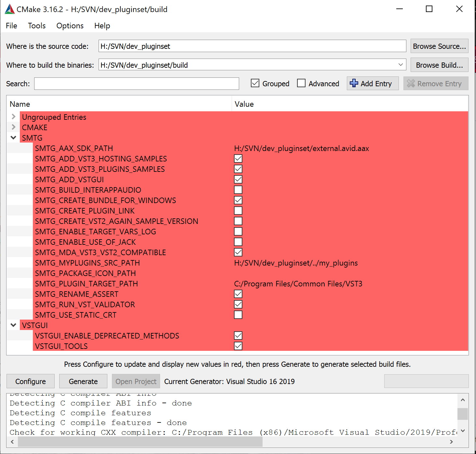
Task: Expand the CMAKE group
Action: click(x=13, y=127)
